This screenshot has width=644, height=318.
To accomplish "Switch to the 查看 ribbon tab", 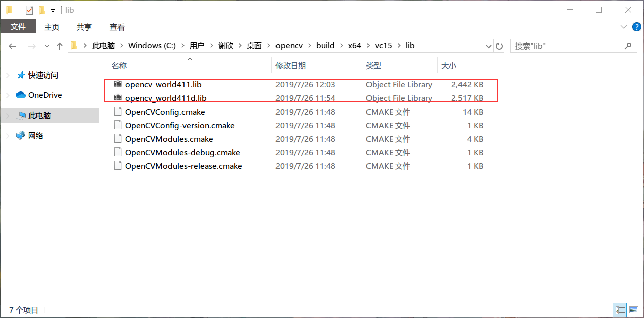I will (x=116, y=27).
